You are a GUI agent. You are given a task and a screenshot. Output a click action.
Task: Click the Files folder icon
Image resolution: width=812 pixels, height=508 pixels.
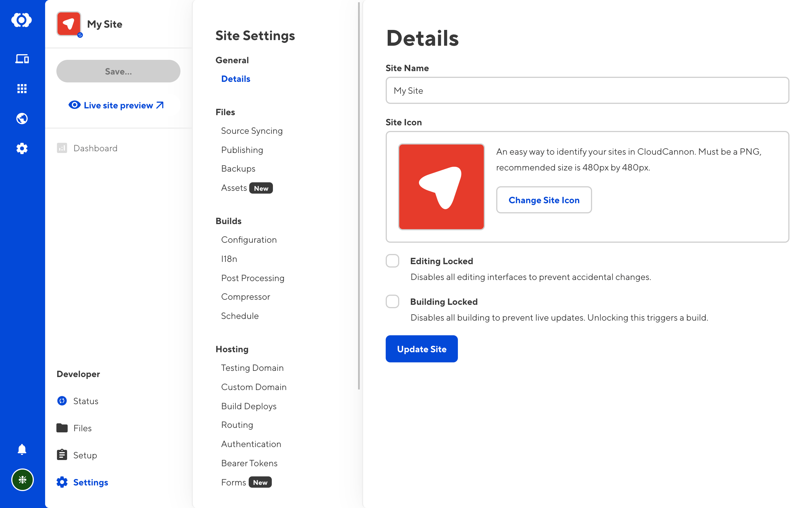tap(62, 428)
